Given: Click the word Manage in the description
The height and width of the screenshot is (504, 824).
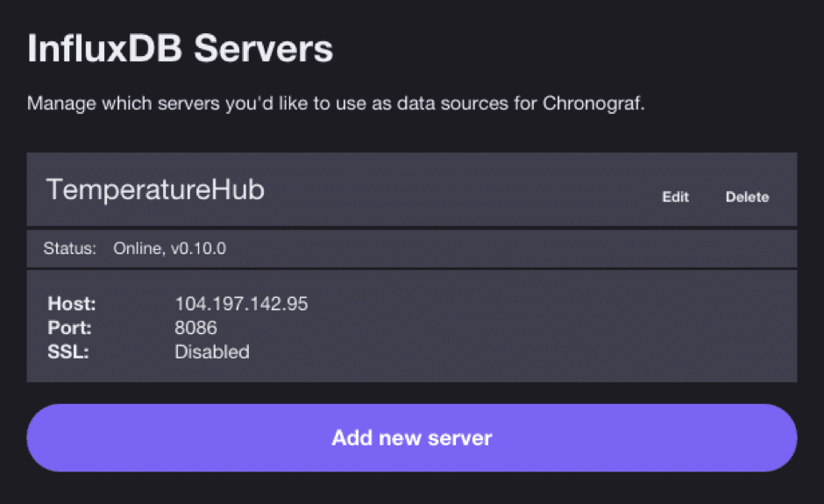Looking at the screenshot, I should click(x=57, y=103).
